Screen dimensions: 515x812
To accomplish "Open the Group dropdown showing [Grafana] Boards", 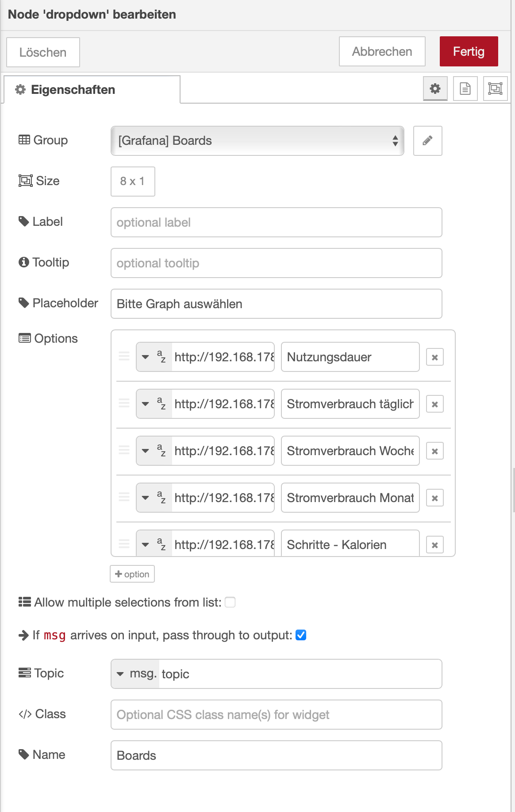I will (x=257, y=141).
